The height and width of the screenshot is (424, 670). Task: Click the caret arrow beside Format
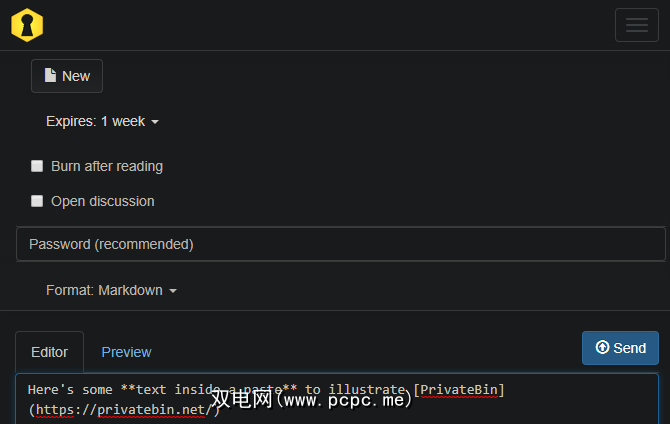(x=173, y=291)
